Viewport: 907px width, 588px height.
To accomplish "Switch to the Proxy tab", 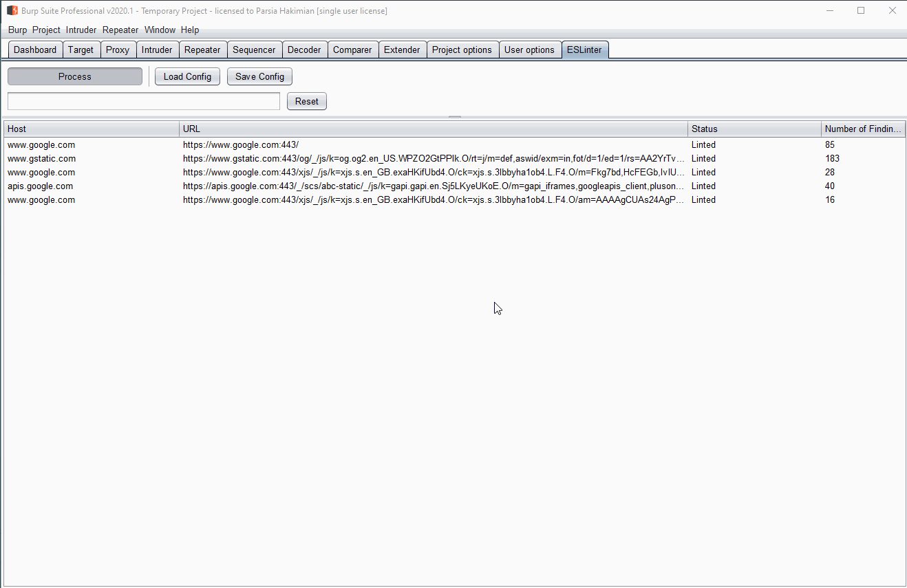I will tap(118, 50).
